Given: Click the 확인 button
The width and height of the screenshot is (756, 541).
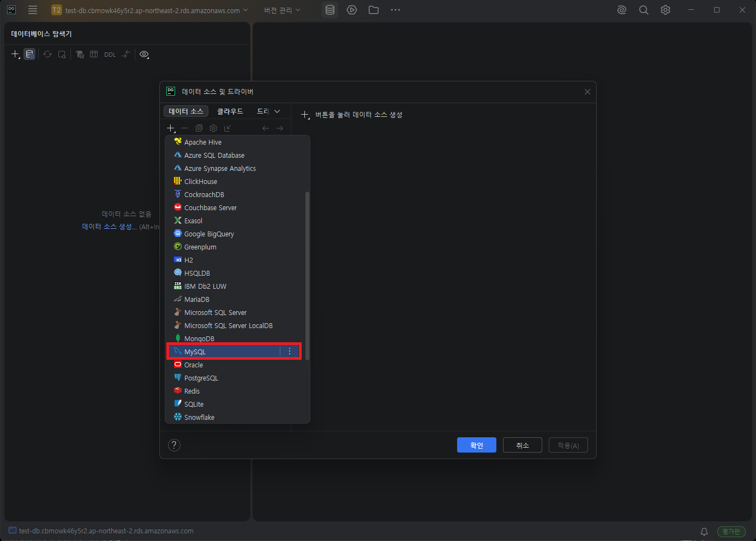Looking at the screenshot, I should pos(477,445).
